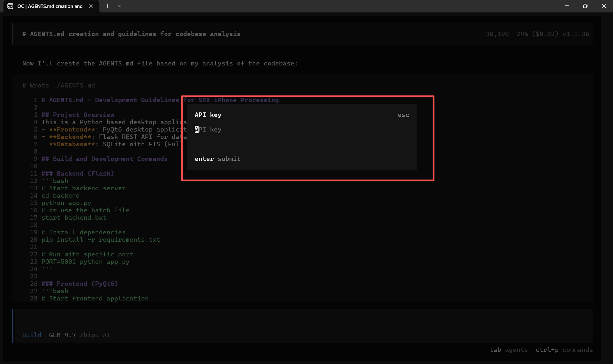
Task: Click the Wrote ./AGENTS.md header line
Action: 58,86
